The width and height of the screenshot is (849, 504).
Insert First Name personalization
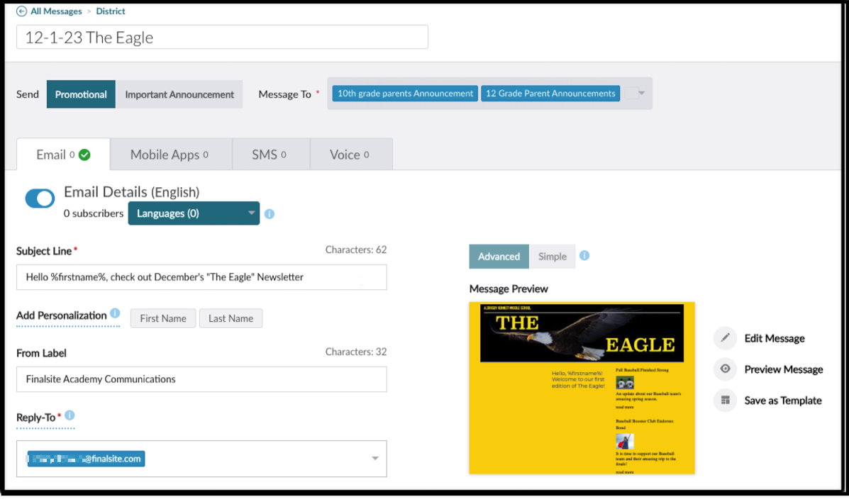coord(163,318)
